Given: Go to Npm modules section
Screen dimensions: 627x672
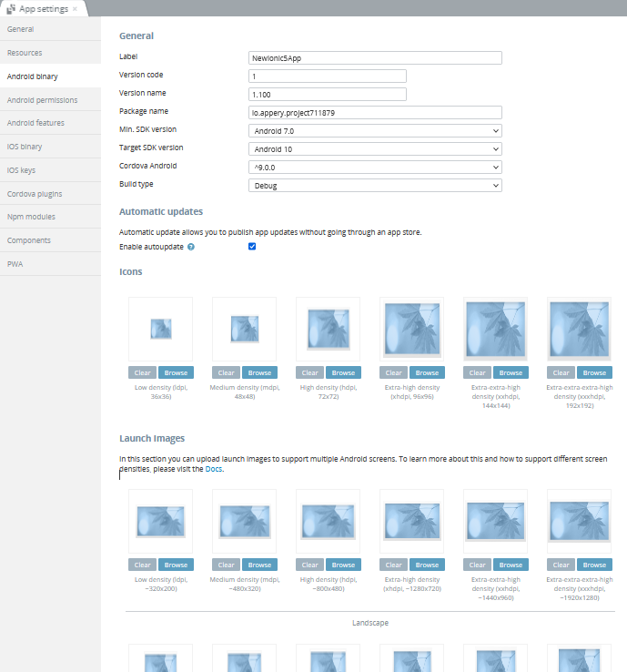Looking at the screenshot, I should (51, 217).
